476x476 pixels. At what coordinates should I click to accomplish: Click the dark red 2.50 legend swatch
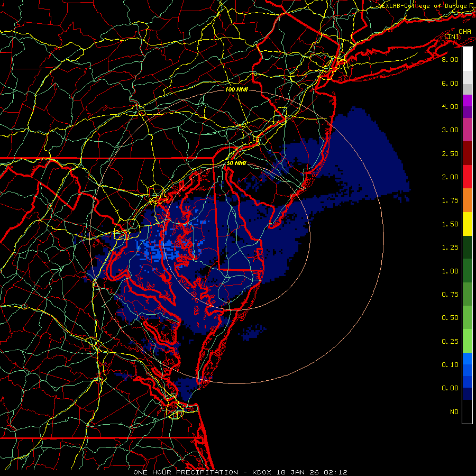(467, 153)
